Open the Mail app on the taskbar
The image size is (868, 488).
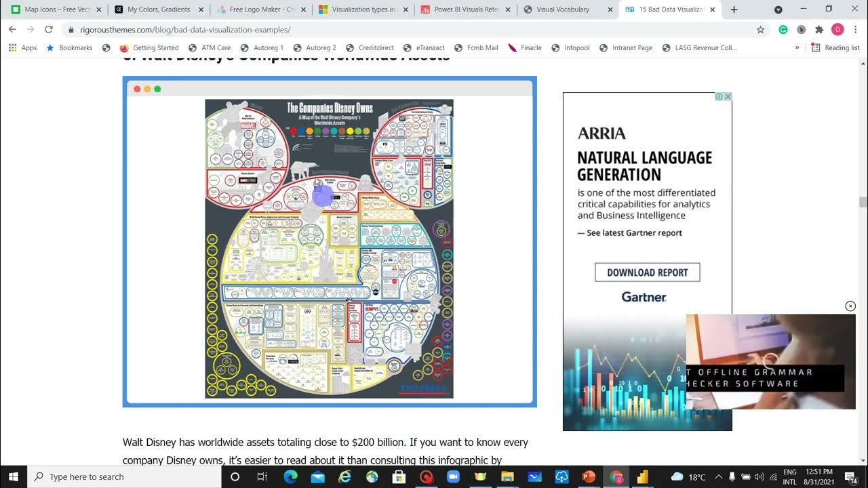317,476
